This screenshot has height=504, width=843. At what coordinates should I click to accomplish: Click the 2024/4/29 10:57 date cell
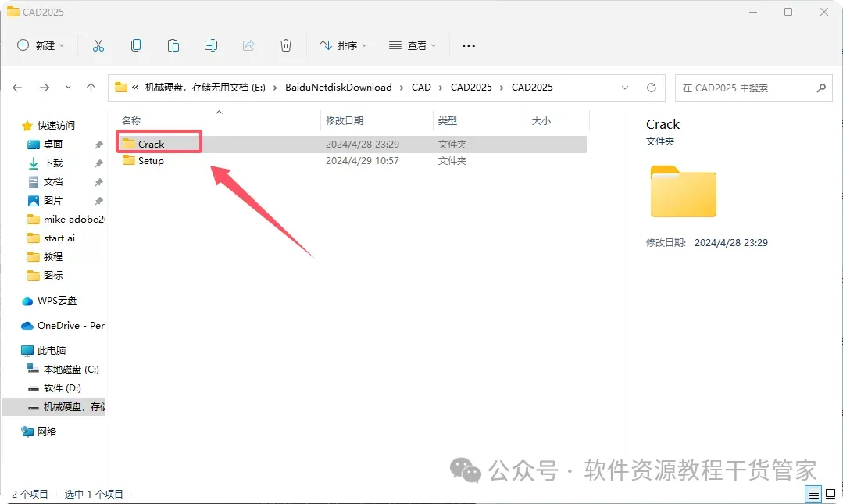363,161
